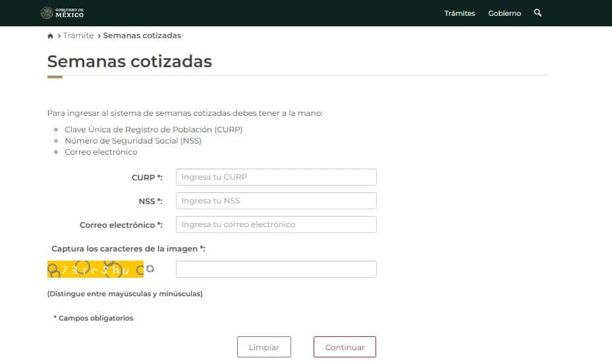This screenshot has width=612, height=364.
Task: Click the 'Distingue entre mayúsculas y minúsculas' note
Action: tap(125, 294)
